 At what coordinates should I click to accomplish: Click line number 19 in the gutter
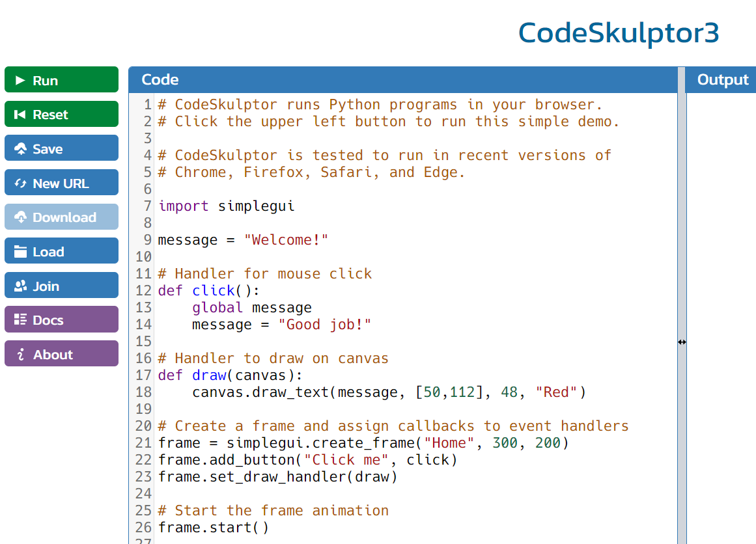coord(143,409)
